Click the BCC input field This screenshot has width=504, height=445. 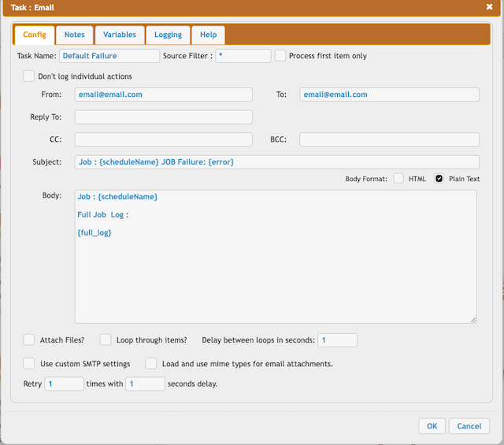389,139
